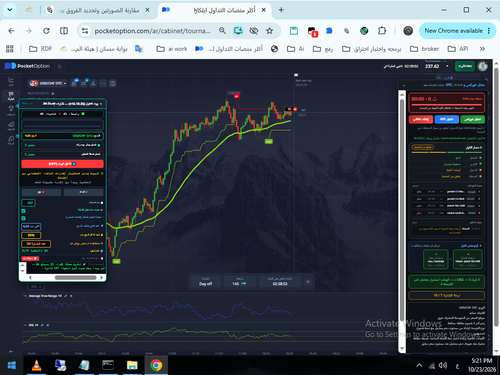Click the green instant analysis button
Screen dimensions: 500x375
coord(472,119)
